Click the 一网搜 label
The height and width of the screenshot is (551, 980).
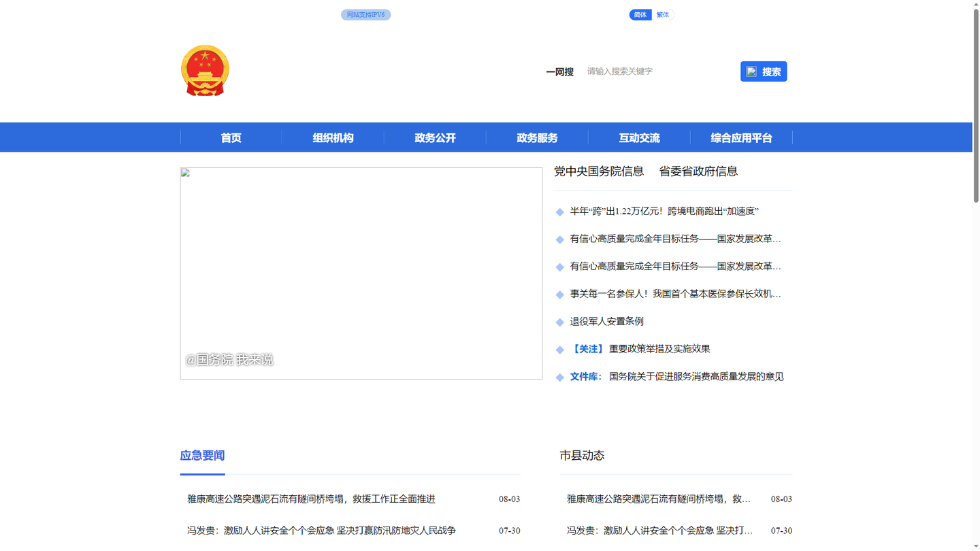tap(559, 71)
